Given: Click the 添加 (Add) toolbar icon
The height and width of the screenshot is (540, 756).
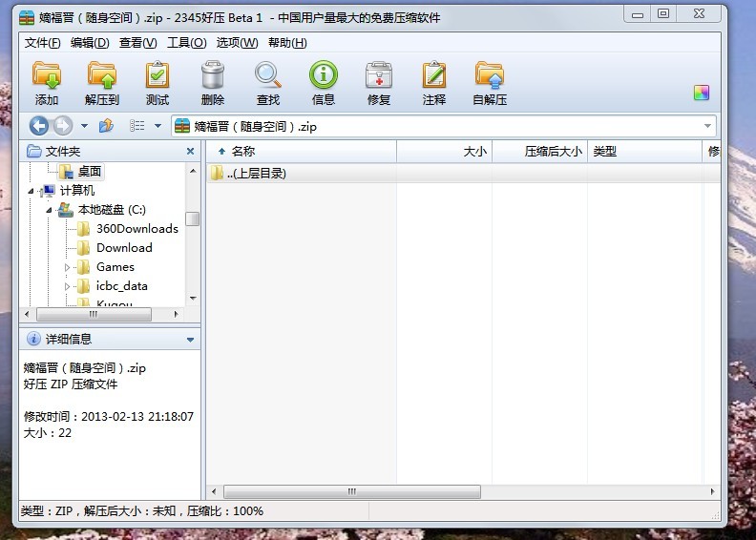Looking at the screenshot, I should (x=47, y=83).
